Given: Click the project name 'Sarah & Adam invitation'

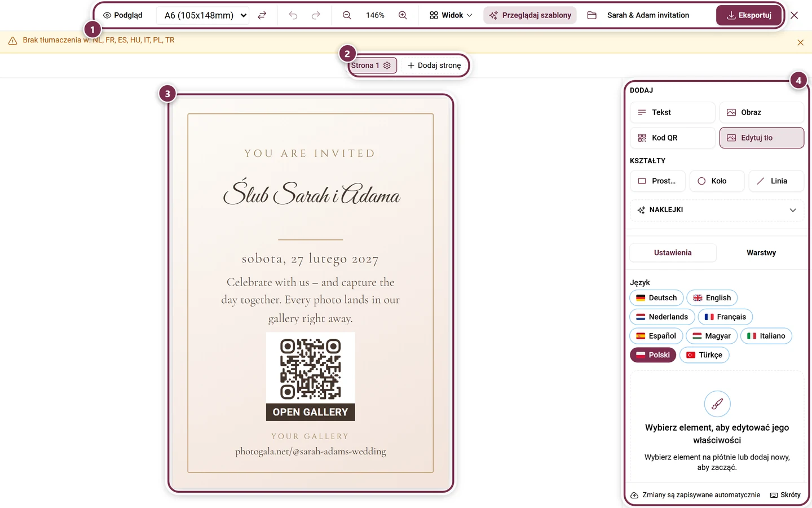Looking at the screenshot, I should click(x=648, y=15).
